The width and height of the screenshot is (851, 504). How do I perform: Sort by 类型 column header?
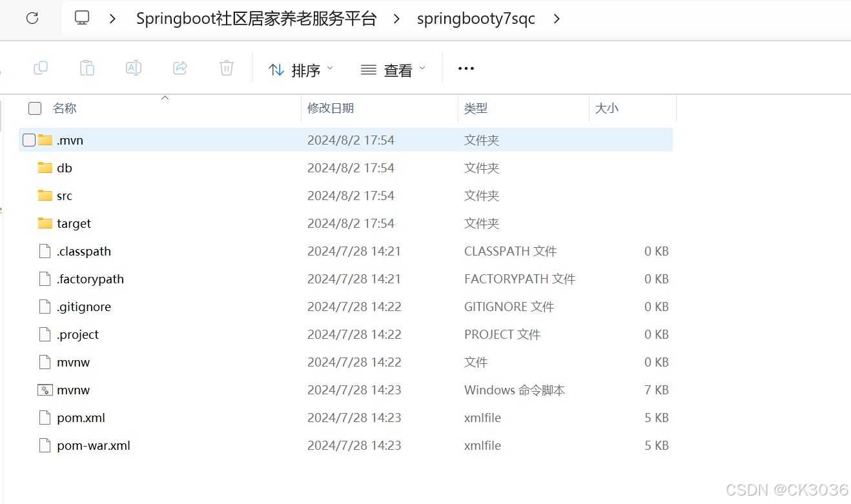476,108
